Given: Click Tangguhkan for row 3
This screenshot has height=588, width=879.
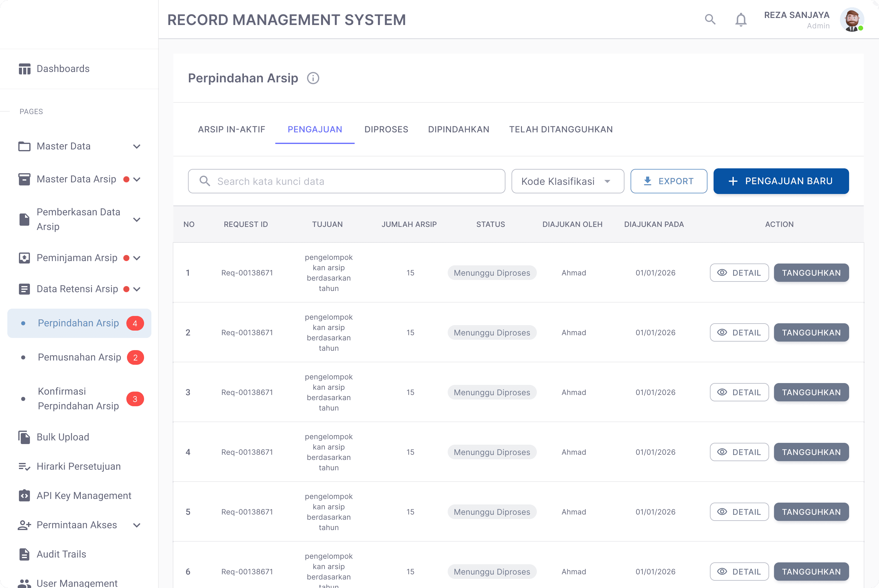Looking at the screenshot, I should 811,392.
